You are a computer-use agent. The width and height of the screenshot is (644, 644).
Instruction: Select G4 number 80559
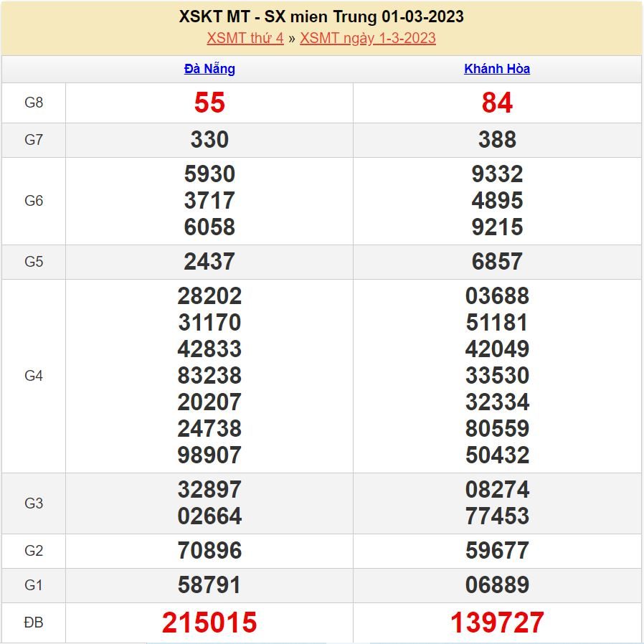(x=497, y=428)
